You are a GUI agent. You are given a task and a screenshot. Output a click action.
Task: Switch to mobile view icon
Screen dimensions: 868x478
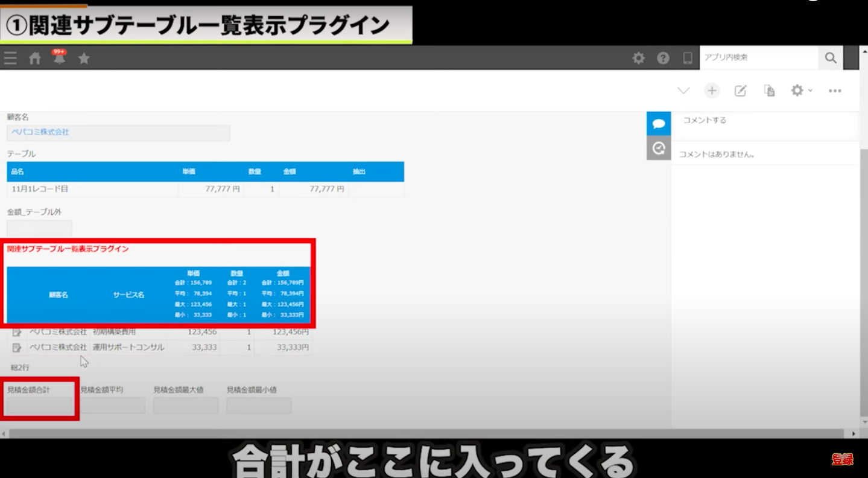point(687,58)
